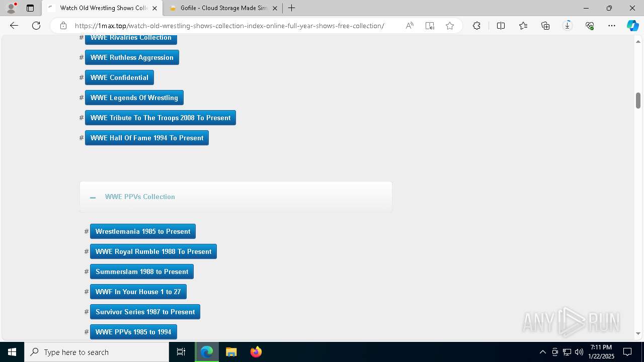644x362 pixels.
Task: Start Read aloud from address bar
Action: click(410, 26)
